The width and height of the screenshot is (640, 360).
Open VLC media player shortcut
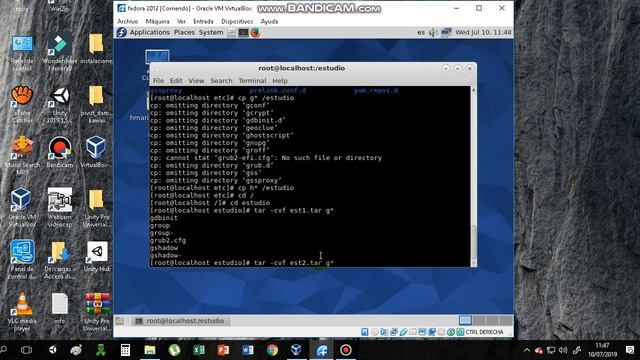click(x=22, y=312)
